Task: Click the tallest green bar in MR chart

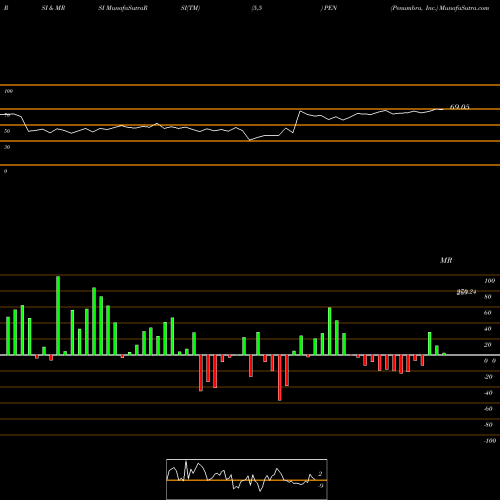Action: (58, 315)
